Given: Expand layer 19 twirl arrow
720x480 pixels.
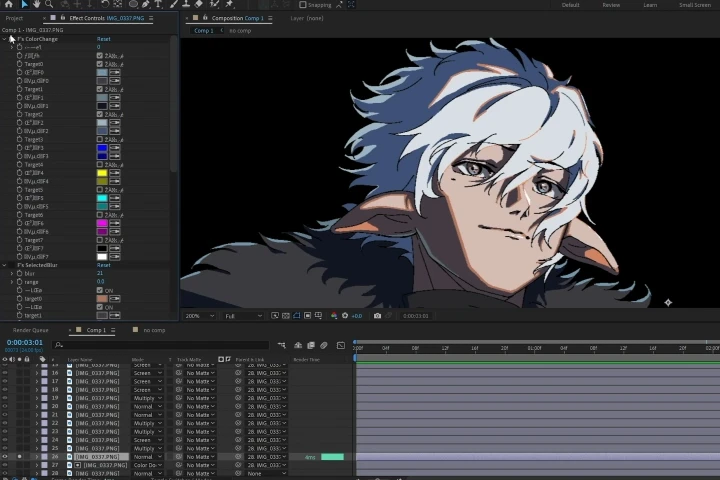Looking at the screenshot, I should point(37,398).
